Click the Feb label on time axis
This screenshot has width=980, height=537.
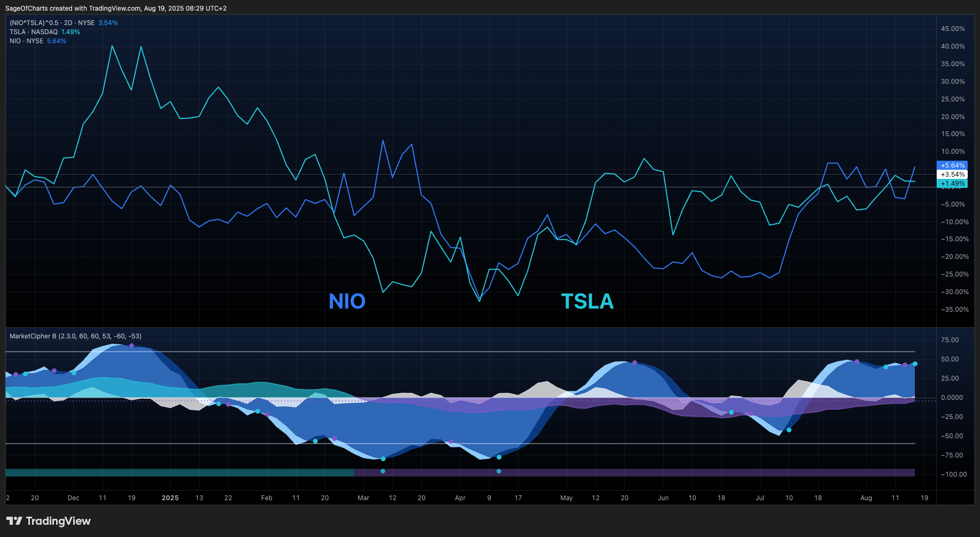click(x=266, y=498)
